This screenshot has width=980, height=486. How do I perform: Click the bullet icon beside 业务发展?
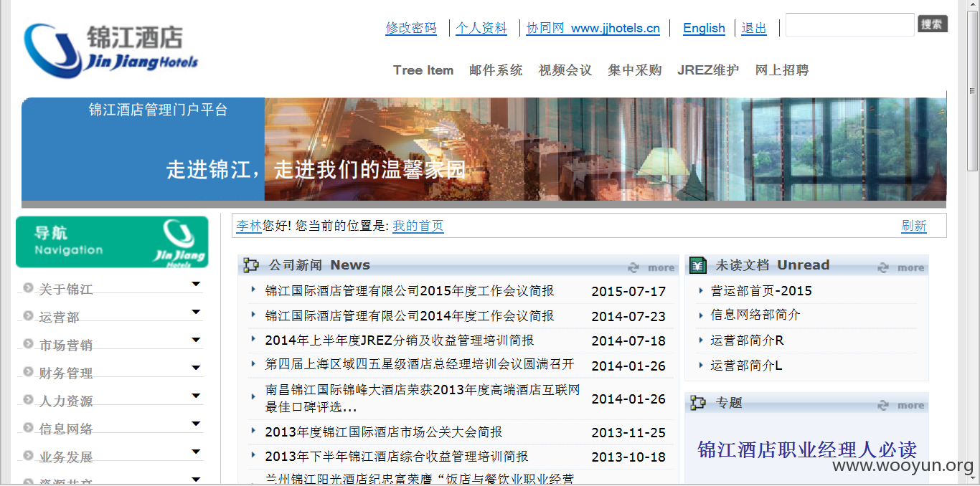click(28, 455)
